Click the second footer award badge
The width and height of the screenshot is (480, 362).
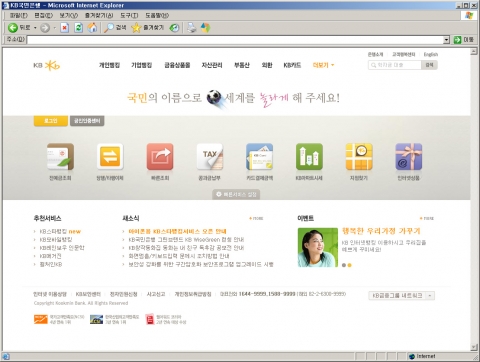(96, 319)
